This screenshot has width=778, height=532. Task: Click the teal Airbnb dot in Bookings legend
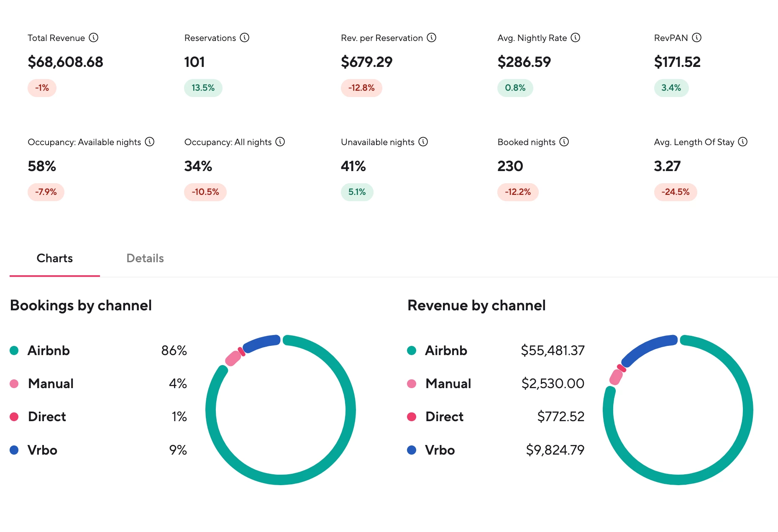(x=14, y=350)
